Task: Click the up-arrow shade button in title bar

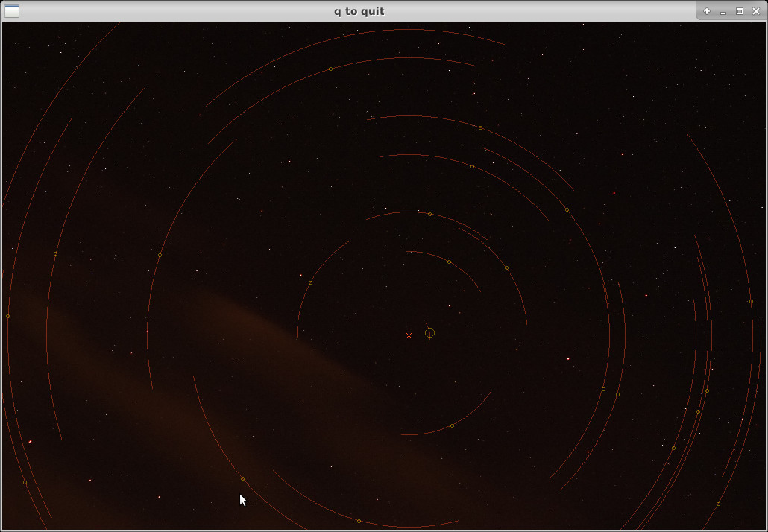Action: [707, 11]
